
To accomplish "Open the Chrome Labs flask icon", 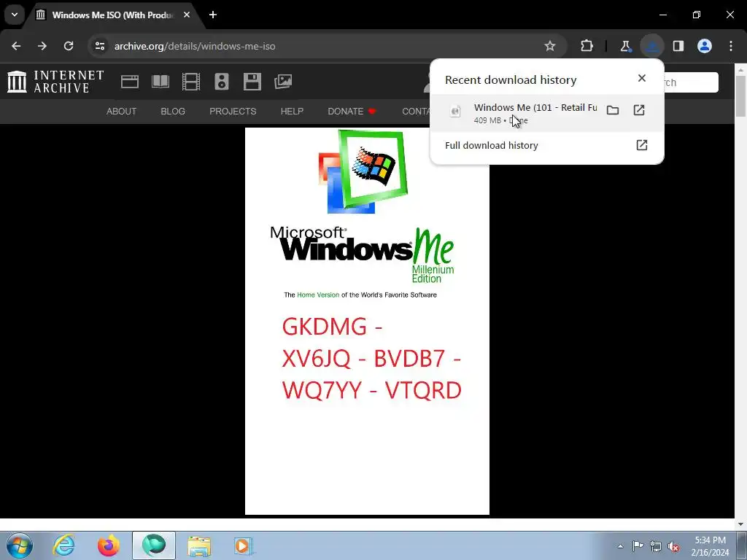I will pos(625,46).
